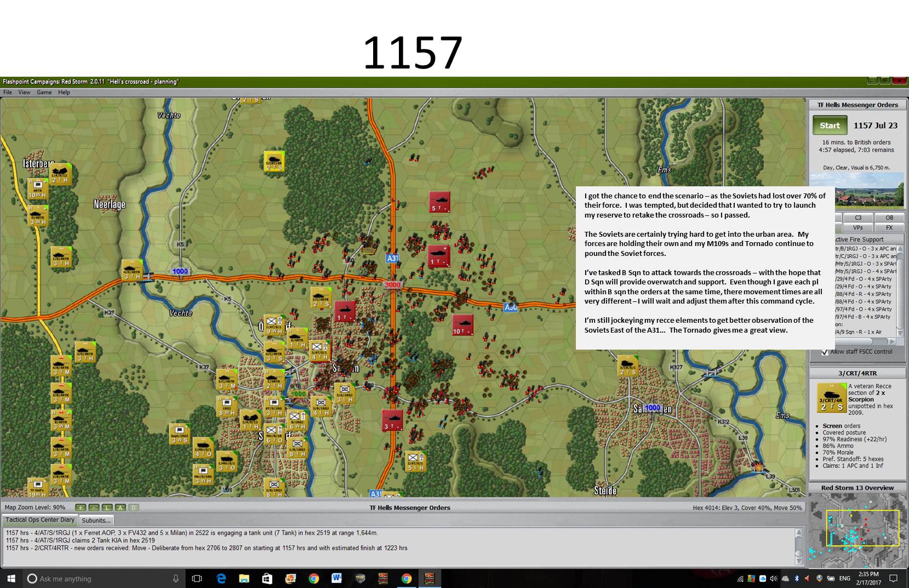Select the yellow '8 W H' counter in town
This screenshot has width=909, height=588.
(x=227, y=407)
